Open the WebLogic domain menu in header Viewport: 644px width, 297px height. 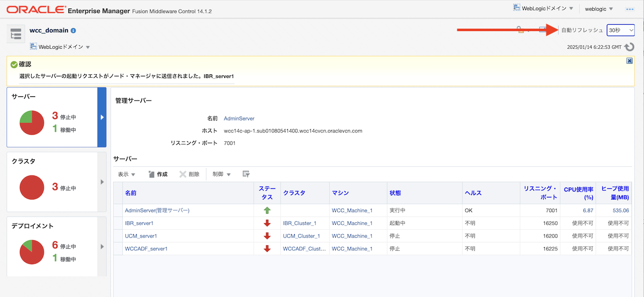point(543,9)
